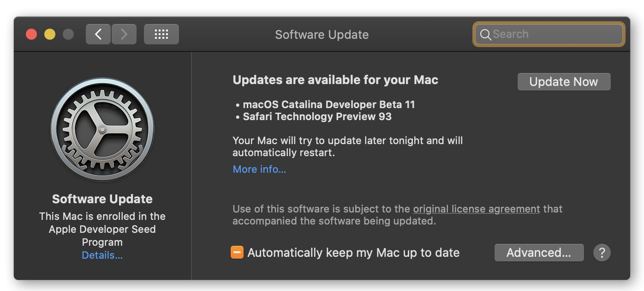Focus the Search input field
The image size is (644, 291).
click(549, 34)
